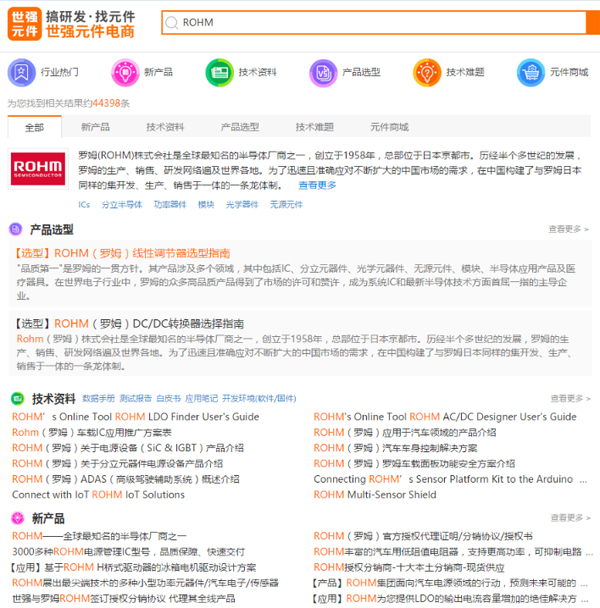
Task: Open the 产品选型 purple icon
Action: click(323, 73)
